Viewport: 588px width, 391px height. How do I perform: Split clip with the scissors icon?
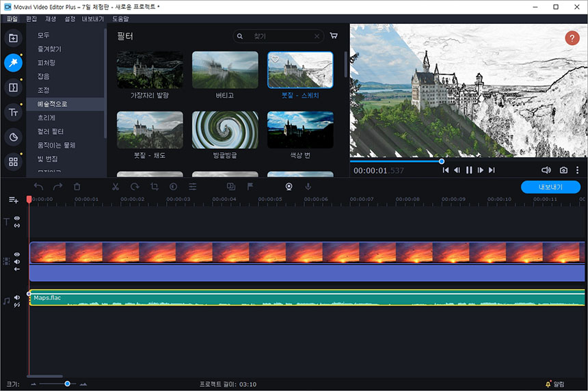[116, 187]
